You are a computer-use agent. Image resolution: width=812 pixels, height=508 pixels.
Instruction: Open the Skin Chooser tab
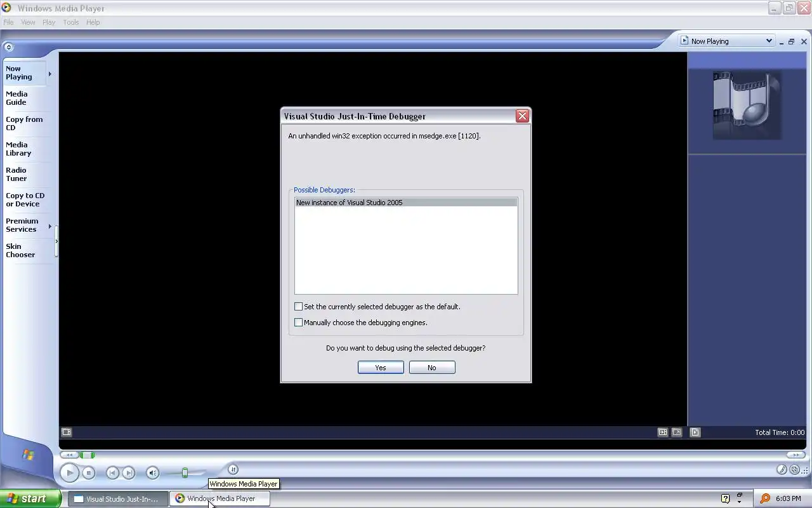(x=24, y=251)
